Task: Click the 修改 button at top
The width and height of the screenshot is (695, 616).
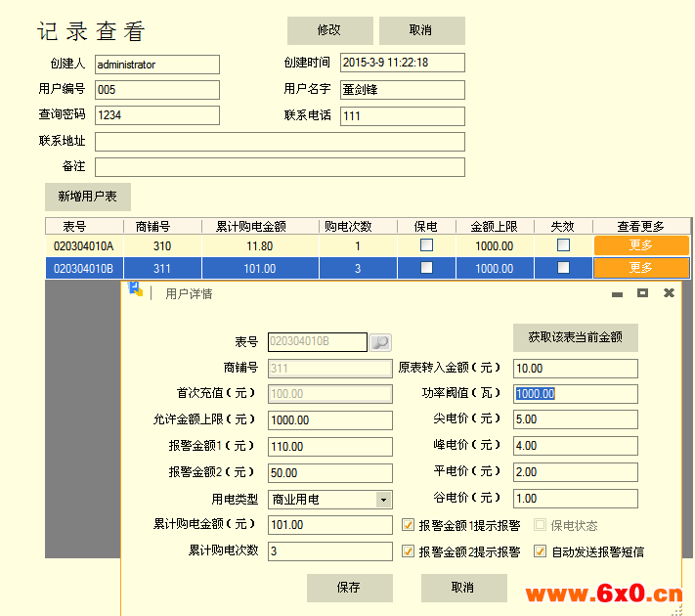Action: tap(329, 30)
